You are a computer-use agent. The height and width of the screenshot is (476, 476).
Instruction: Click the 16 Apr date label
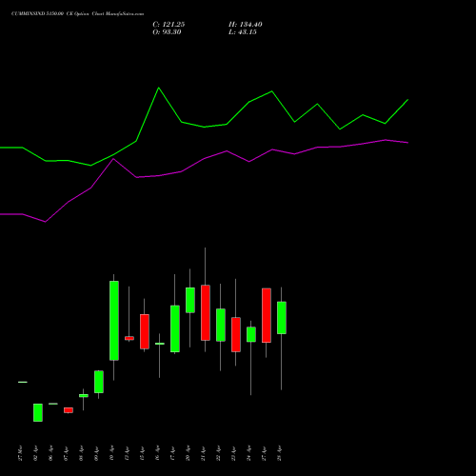157,453
